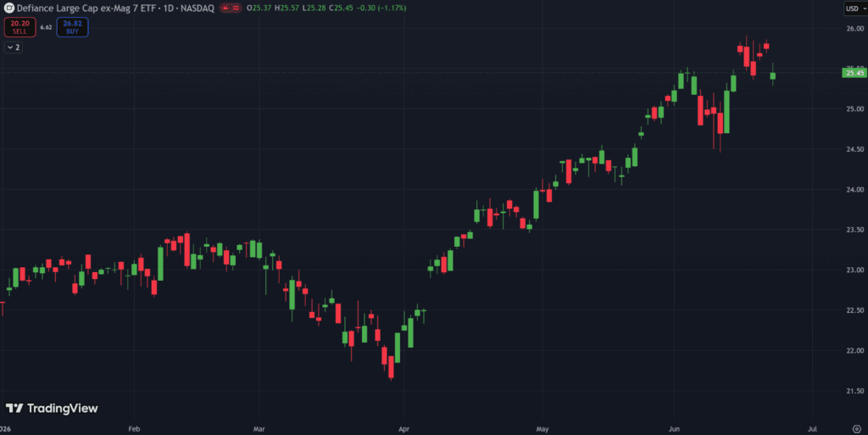Click the 22.00 price axis label
868x435 pixels.
tap(854, 351)
